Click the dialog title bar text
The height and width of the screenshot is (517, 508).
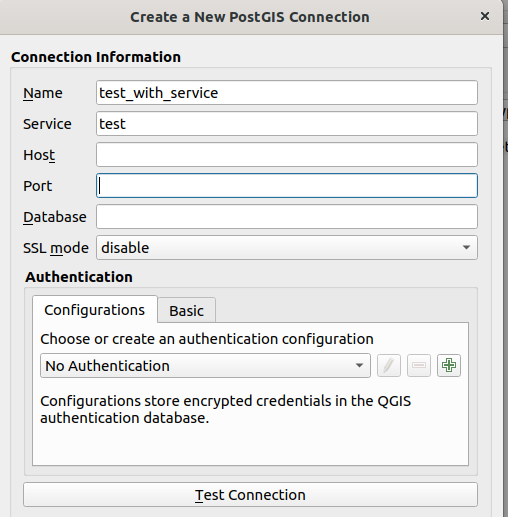point(250,17)
